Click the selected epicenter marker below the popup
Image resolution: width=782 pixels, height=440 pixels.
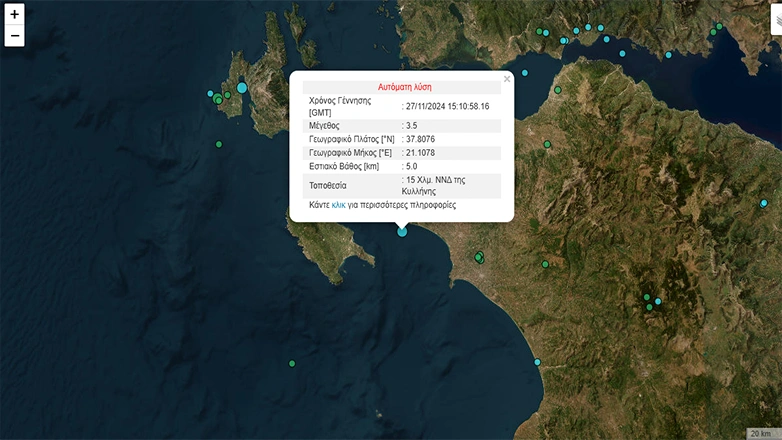tap(402, 231)
